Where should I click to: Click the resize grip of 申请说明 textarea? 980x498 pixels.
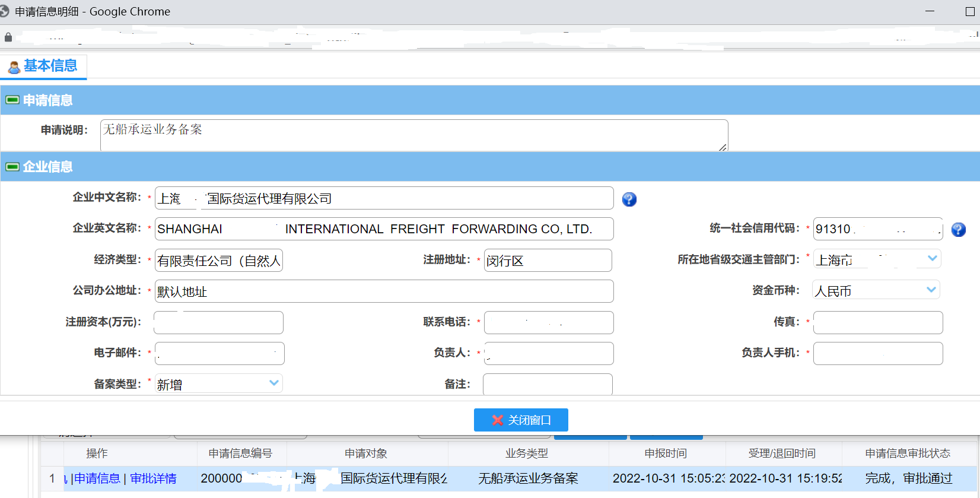click(723, 147)
